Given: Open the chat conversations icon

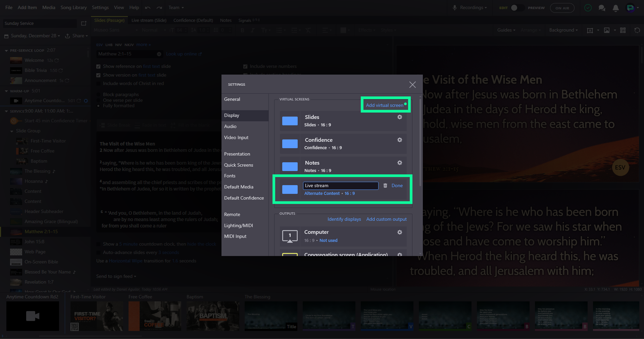Looking at the screenshot, I should pos(602,8).
